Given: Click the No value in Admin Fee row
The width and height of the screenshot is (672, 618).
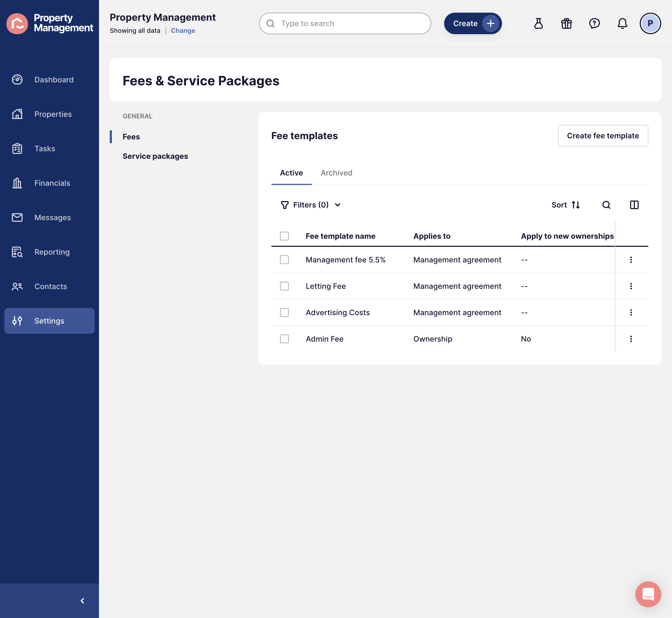Looking at the screenshot, I should (x=526, y=339).
